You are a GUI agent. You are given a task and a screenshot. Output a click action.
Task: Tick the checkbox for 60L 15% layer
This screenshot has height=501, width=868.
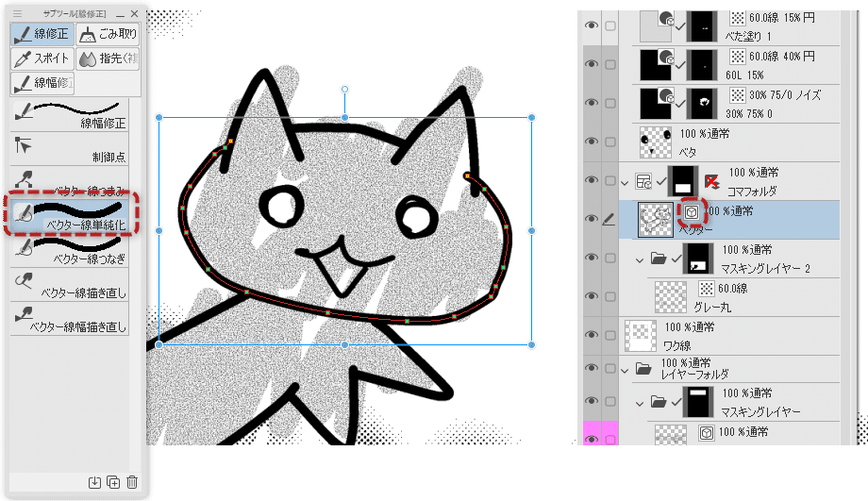pos(610,64)
